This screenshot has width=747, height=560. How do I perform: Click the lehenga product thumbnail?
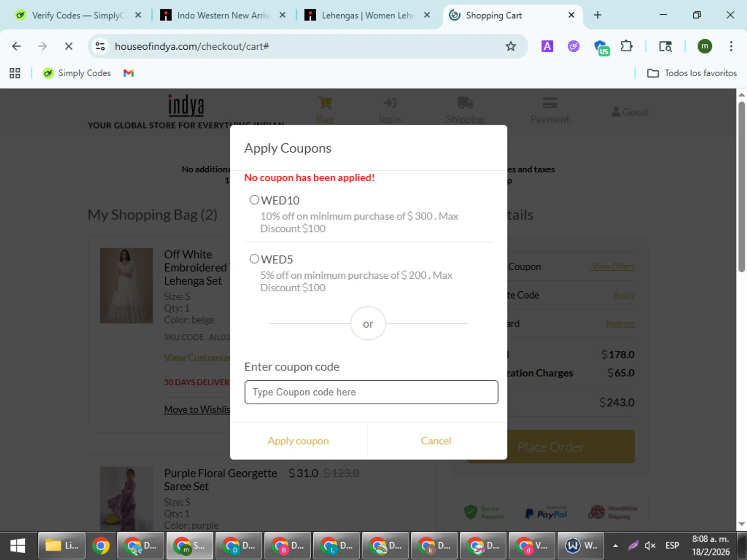126,286
